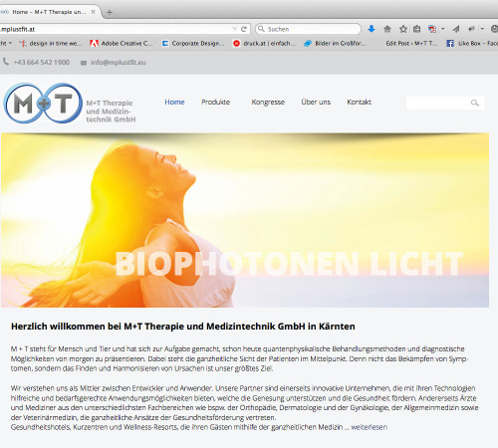Open the druck.at | einfach... bookmark
Viewport: 498px width, 448px height.
coord(264,44)
